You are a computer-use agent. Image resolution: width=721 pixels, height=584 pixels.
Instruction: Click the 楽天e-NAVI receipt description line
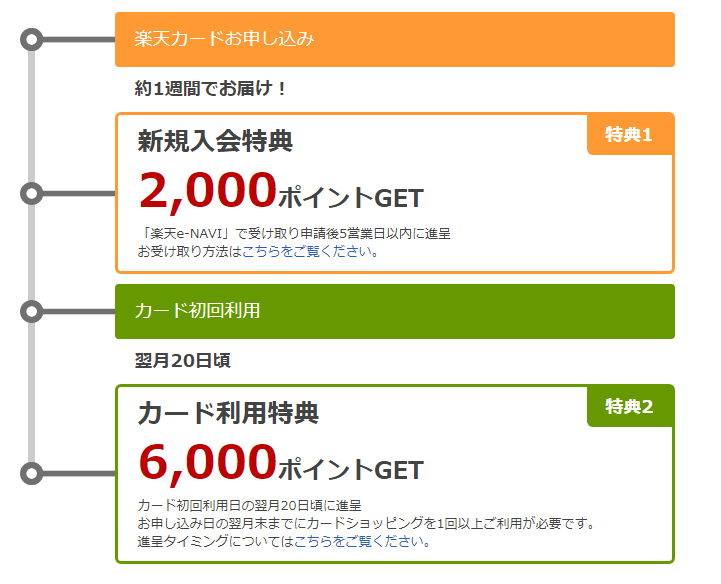[294, 234]
